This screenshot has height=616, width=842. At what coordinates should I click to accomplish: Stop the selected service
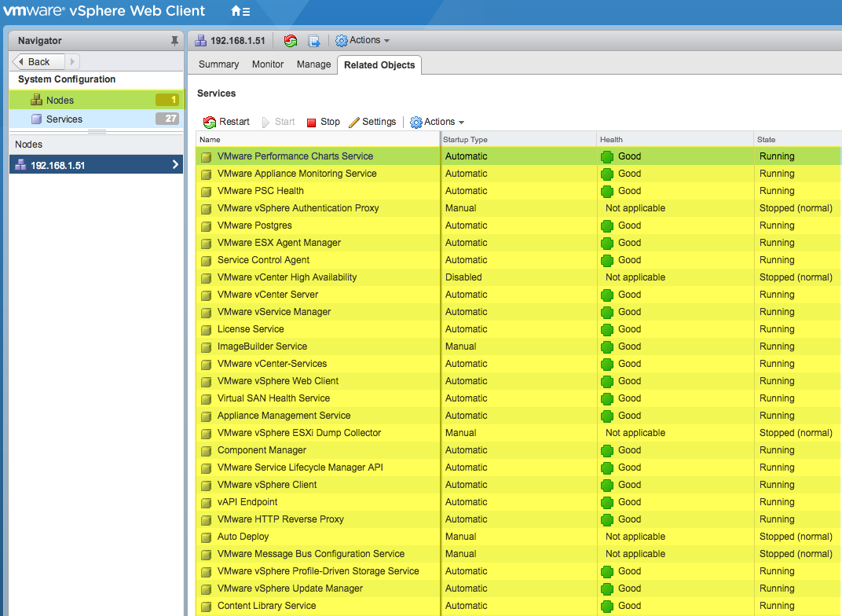pos(323,122)
